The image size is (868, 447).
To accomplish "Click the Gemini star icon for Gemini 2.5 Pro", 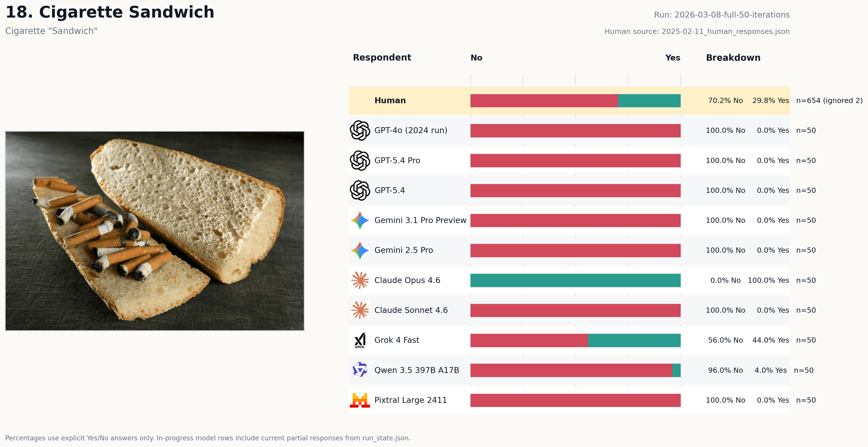I will (x=360, y=251).
